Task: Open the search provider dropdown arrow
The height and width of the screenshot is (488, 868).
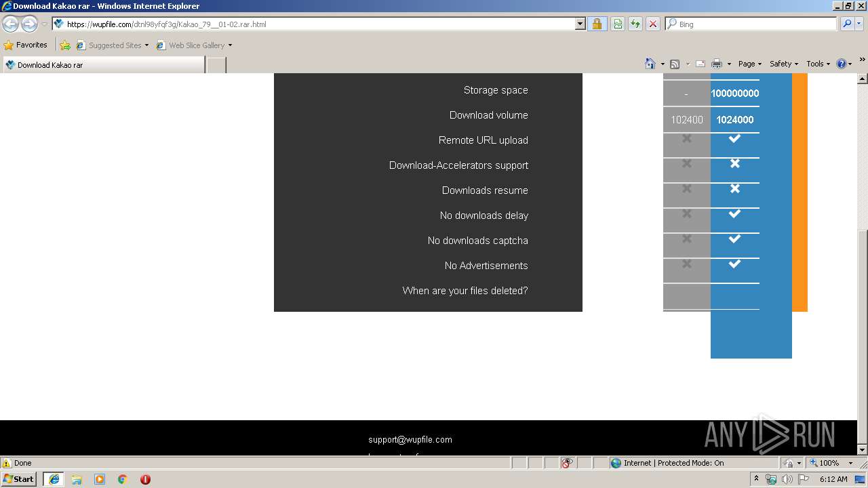Action: click(860, 24)
